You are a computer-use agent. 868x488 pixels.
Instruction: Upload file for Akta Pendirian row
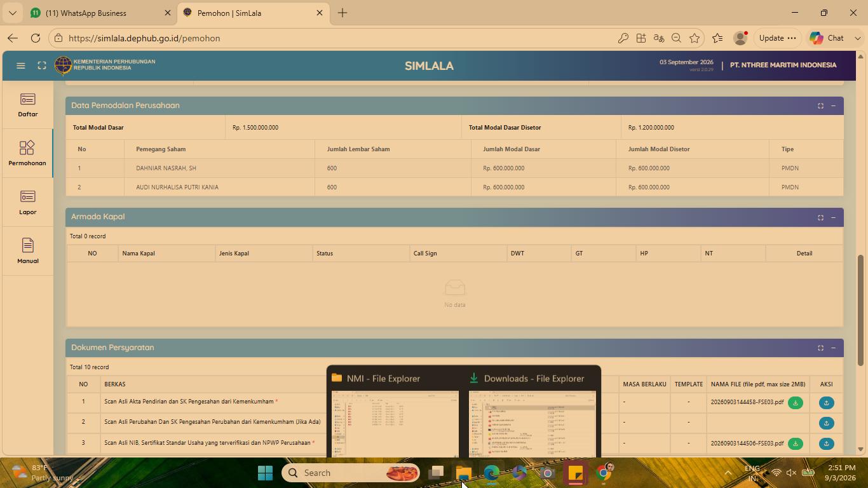[x=826, y=403]
